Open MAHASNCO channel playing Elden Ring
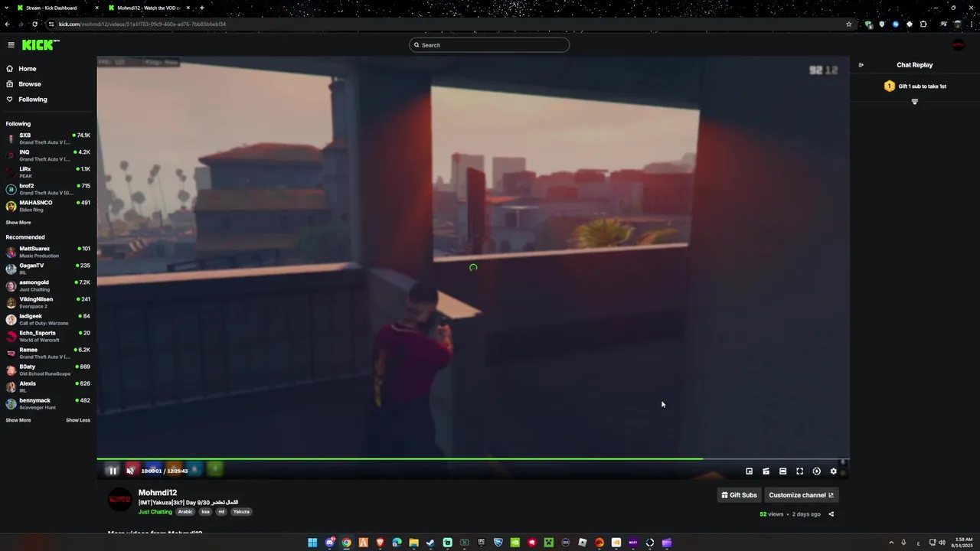Image resolution: width=980 pixels, height=551 pixels. coord(48,206)
